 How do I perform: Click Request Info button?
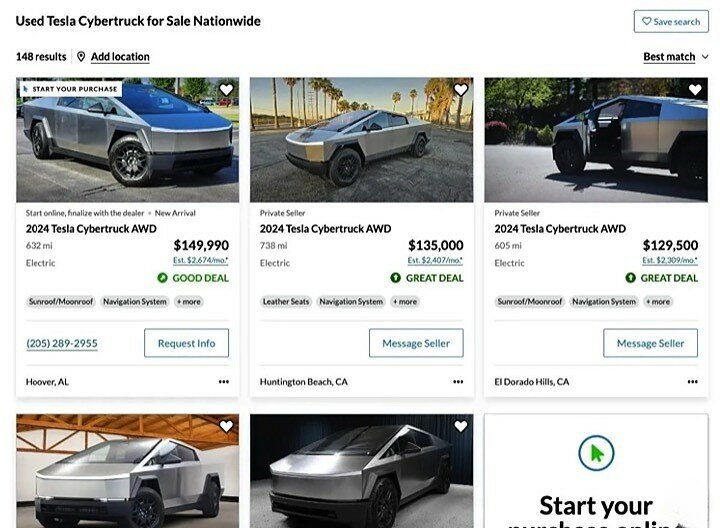(x=186, y=343)
